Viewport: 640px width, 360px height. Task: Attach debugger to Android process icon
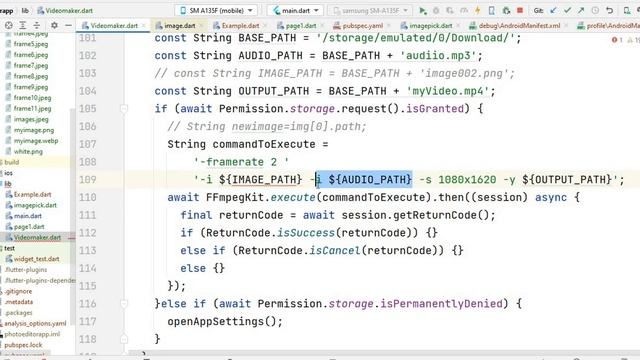[506, 11]
